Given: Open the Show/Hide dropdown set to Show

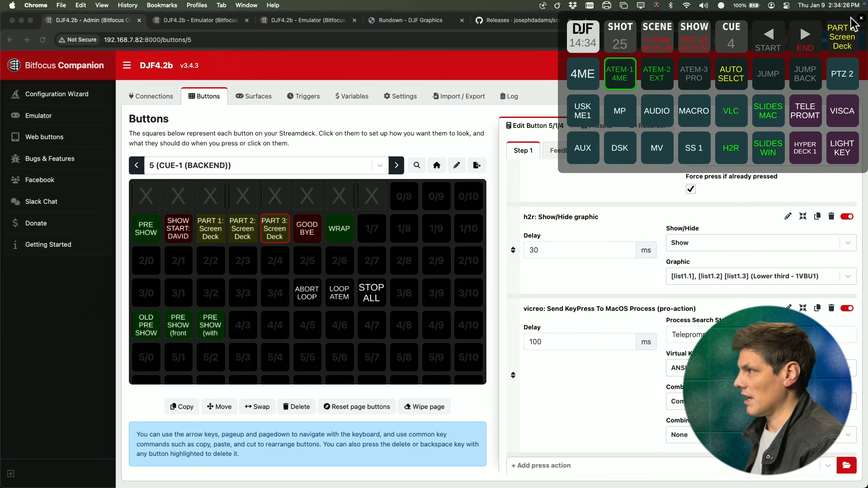Looking at the screenshot, I should tap(761, 242).
